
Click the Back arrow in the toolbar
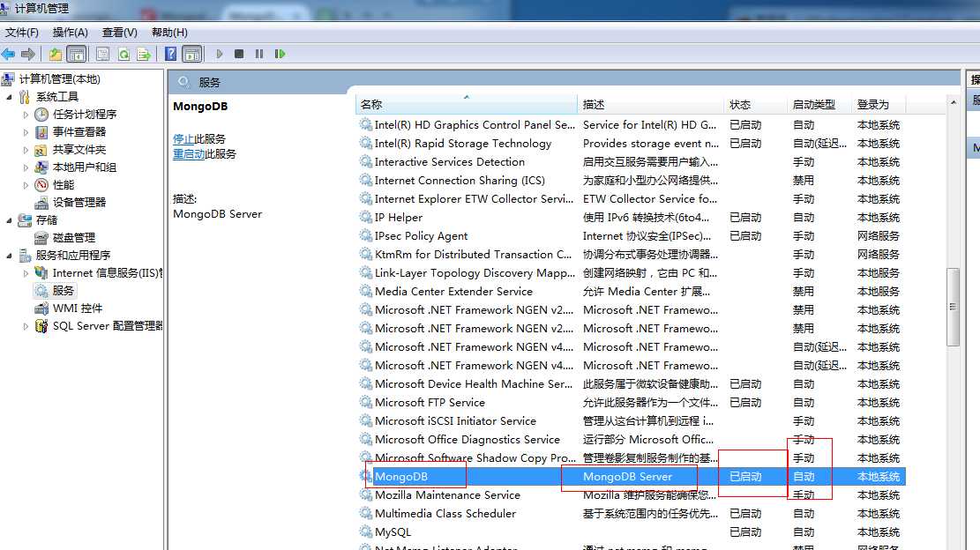[8, 55]
